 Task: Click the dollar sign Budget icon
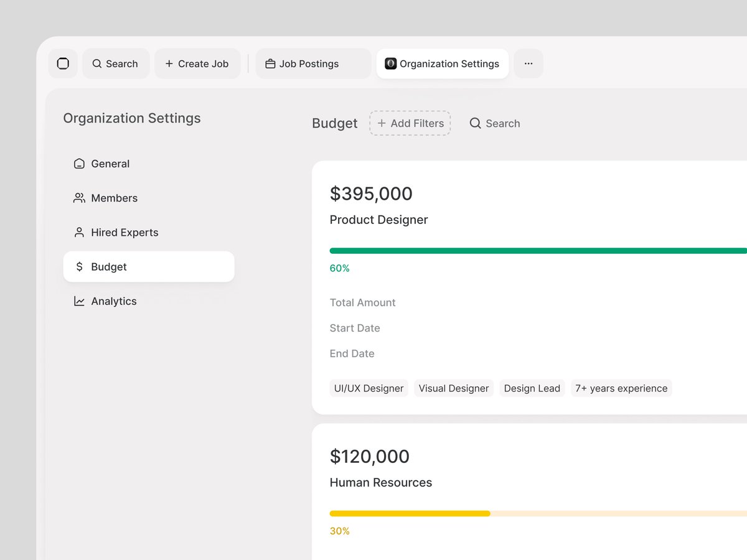[x=79, y=266]
